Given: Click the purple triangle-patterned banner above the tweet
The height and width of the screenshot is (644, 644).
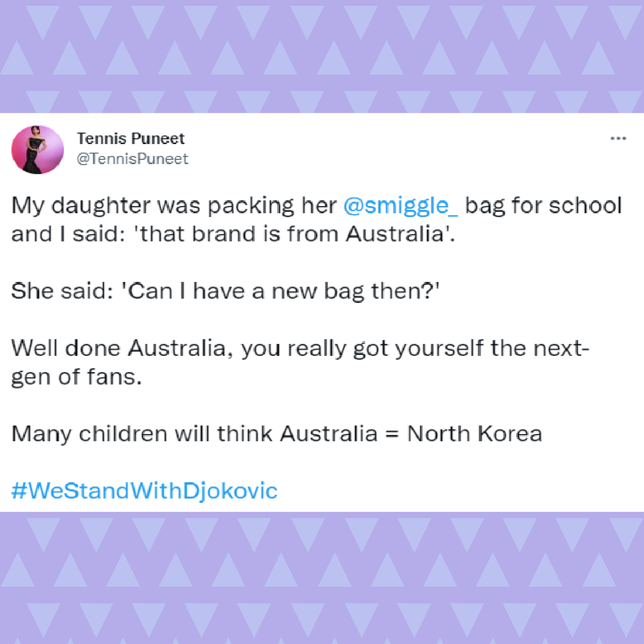Looking at the screenshot, I should 322,56.
